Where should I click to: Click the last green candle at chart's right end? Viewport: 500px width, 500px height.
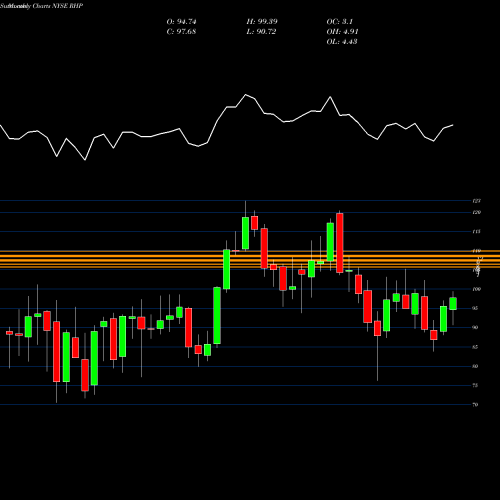(453, 304)
